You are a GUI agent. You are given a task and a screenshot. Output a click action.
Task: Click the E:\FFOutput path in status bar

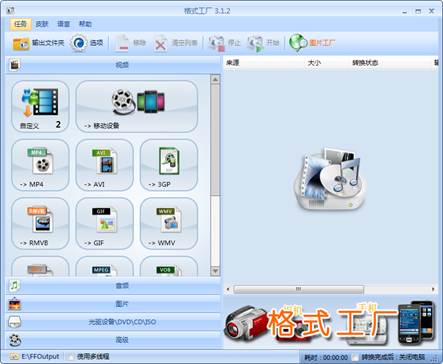click(40, 356)
